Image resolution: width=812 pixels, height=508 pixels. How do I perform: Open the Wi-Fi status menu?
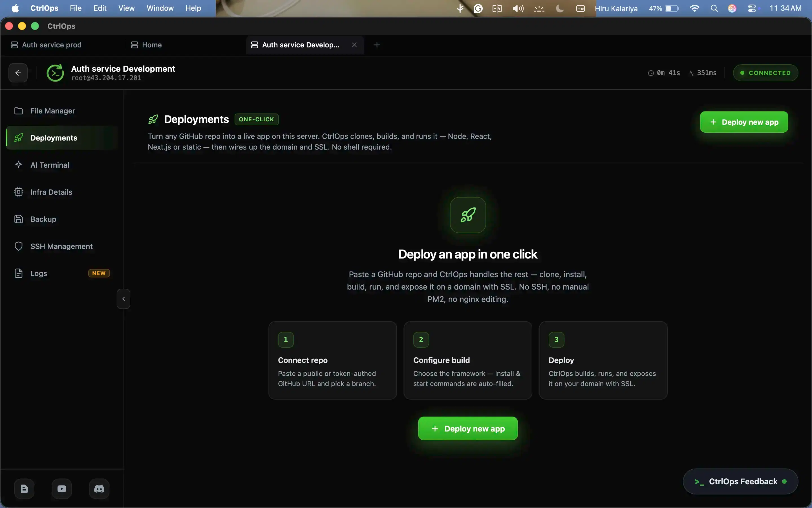(x=694, y=8)
